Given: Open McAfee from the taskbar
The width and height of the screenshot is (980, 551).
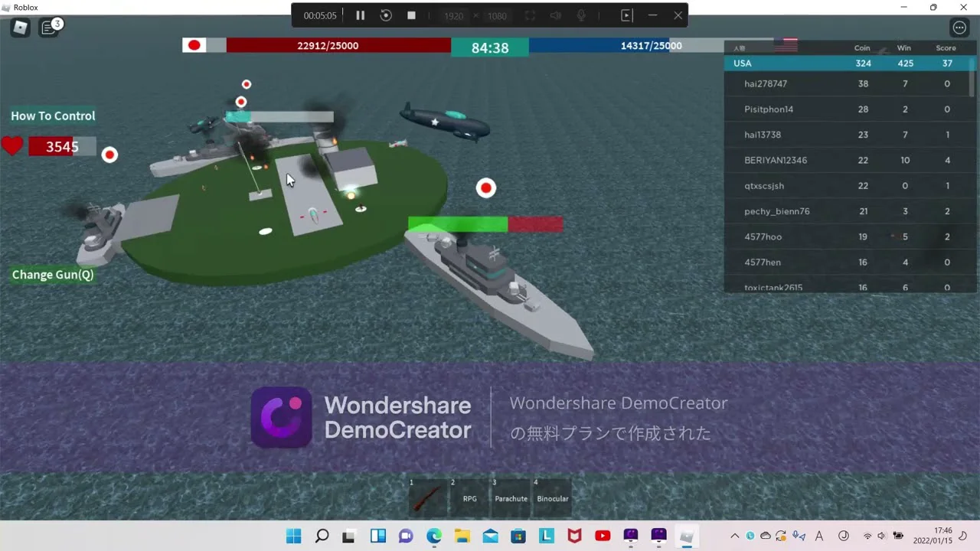Looking at the screenshot, I should (x=574, y=536).
